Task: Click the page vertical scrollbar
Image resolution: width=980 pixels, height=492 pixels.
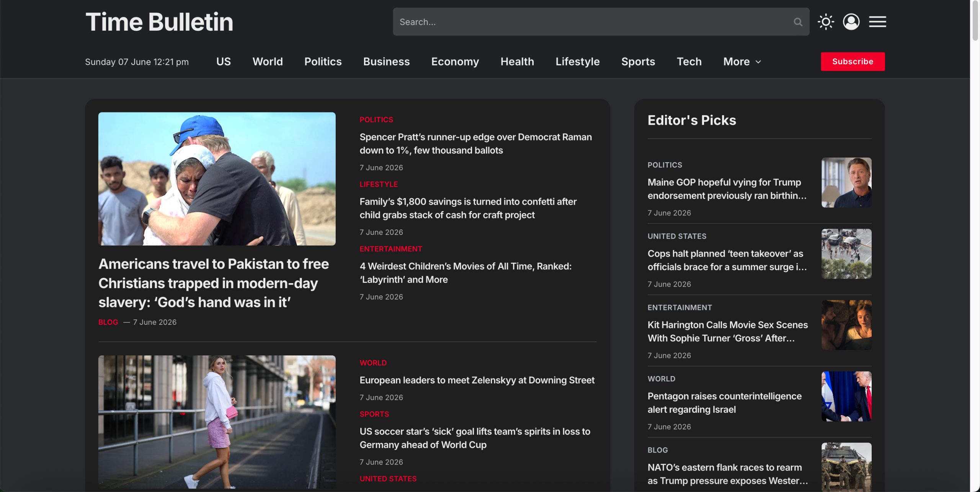Action: tap(975, 21)
